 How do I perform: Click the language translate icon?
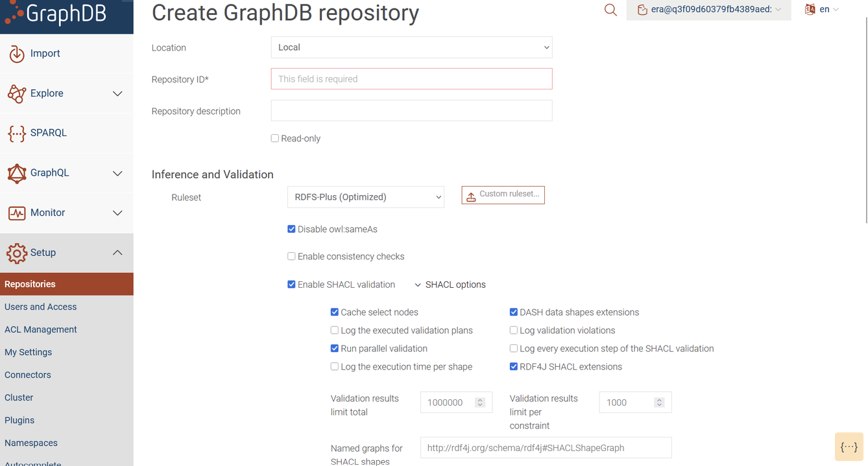[810, 9]
